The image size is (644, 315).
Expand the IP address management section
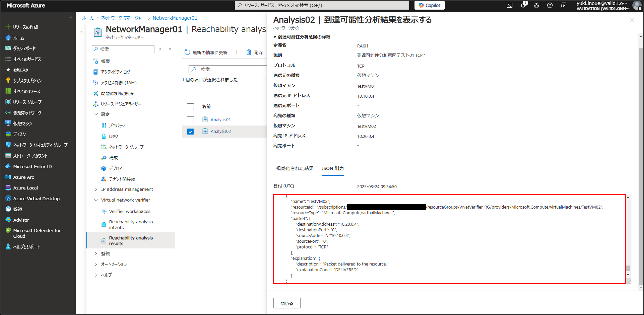click(96, 189)
